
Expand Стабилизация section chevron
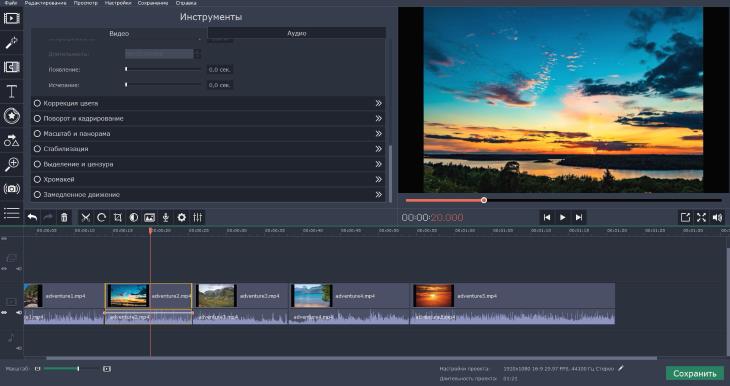(x=379, y=149)
